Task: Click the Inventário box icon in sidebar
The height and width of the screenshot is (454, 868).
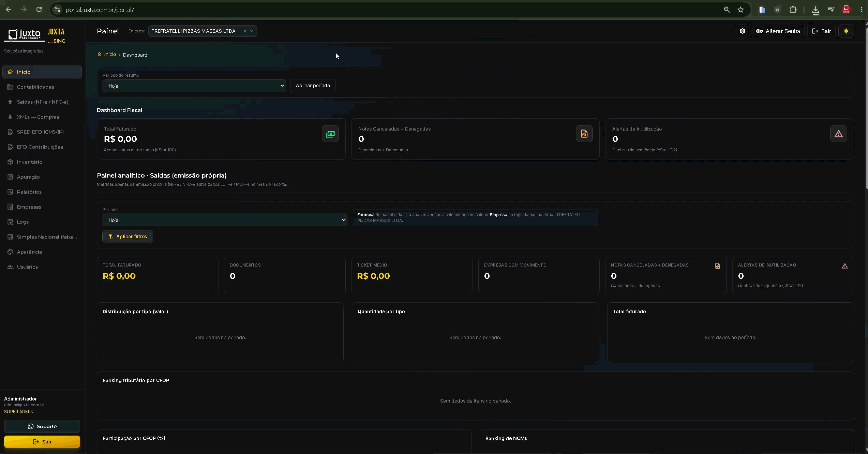Action: [x=10, y=162]
